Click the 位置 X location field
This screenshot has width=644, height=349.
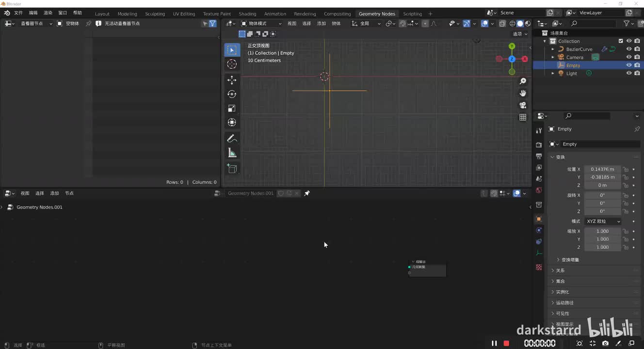point(602,169)
